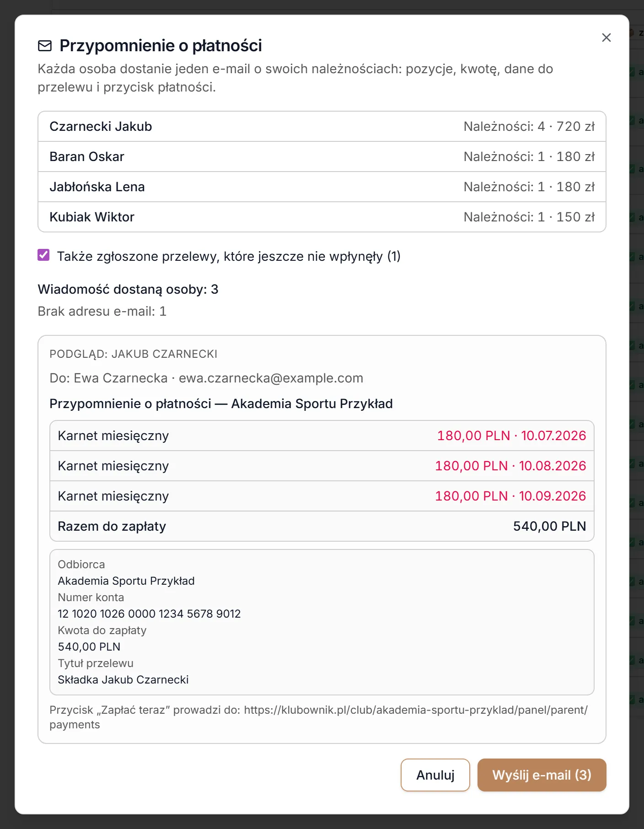Screen dimensions: 644x829
Task: Click the recipient ewa.czarnecka@example.com line
Action: (x=206, y=378)
